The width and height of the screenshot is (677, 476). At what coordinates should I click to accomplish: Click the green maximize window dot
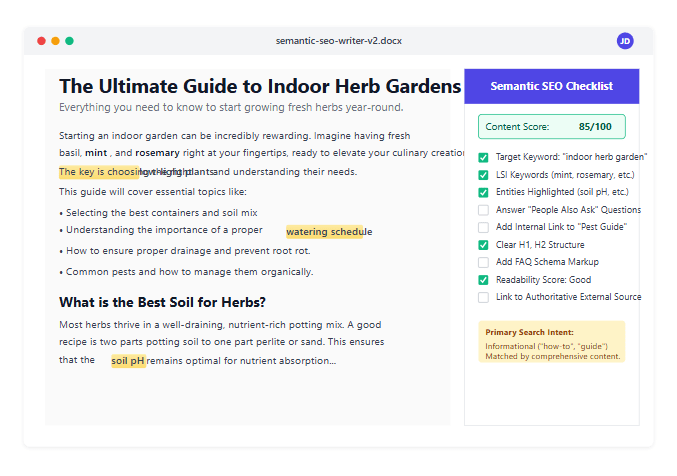[x=69, y=41]
